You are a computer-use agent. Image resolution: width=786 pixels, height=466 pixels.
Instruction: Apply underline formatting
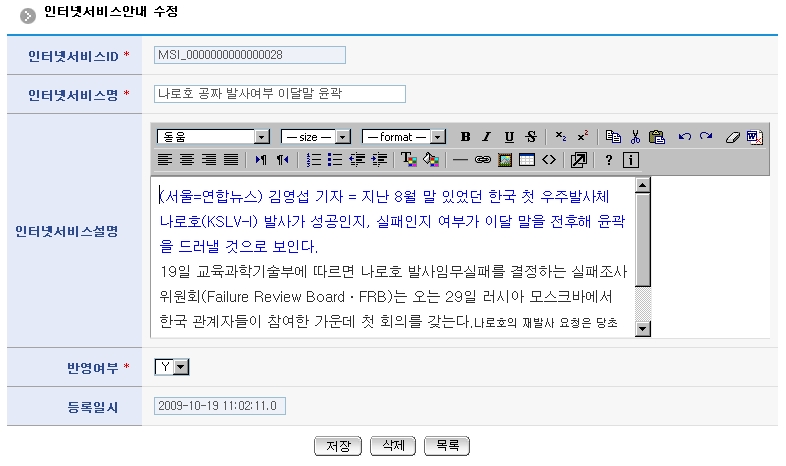click(x=509, y=137)
